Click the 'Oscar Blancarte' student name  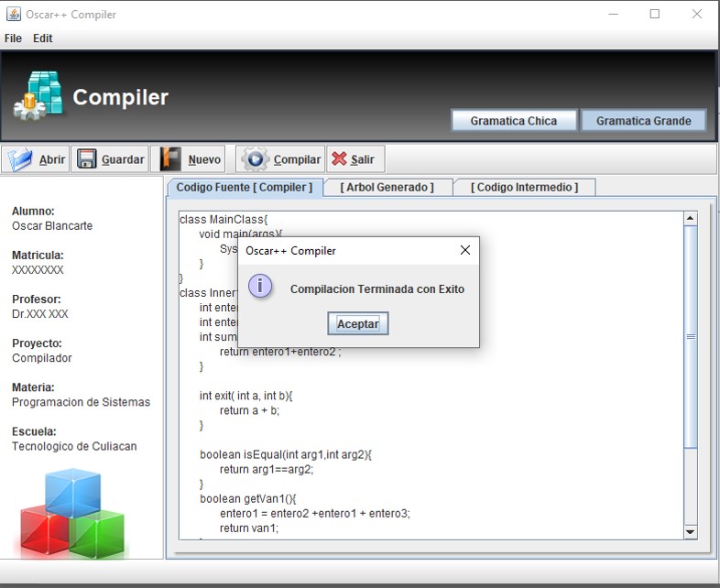(52, 226)
